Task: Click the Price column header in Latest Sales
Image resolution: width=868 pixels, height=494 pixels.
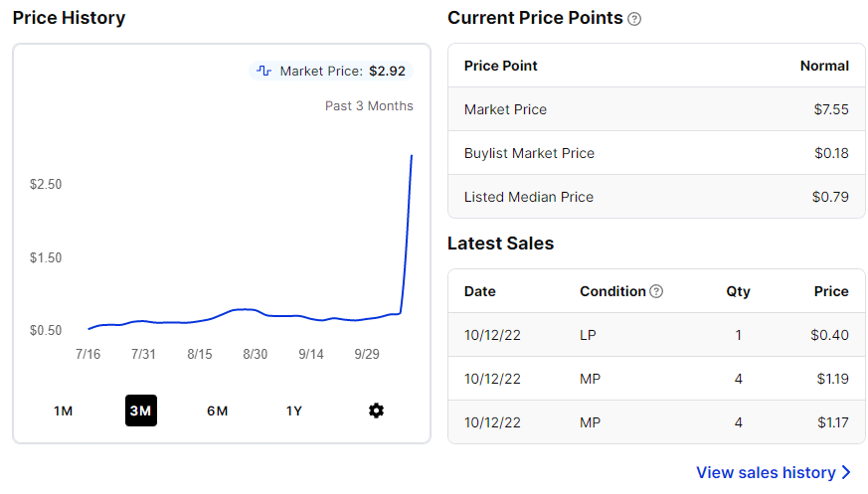Action: (x=831, y=291)
